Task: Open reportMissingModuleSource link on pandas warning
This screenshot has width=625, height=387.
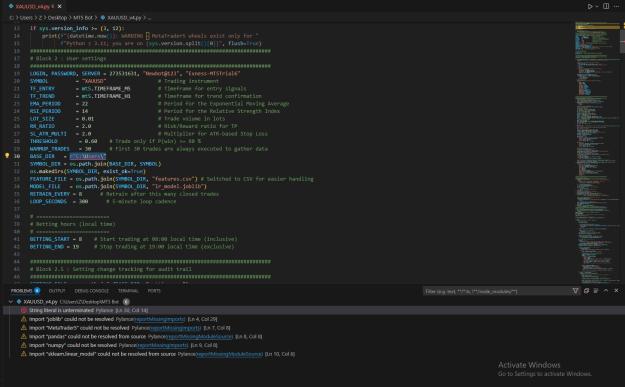Action: 200,337
